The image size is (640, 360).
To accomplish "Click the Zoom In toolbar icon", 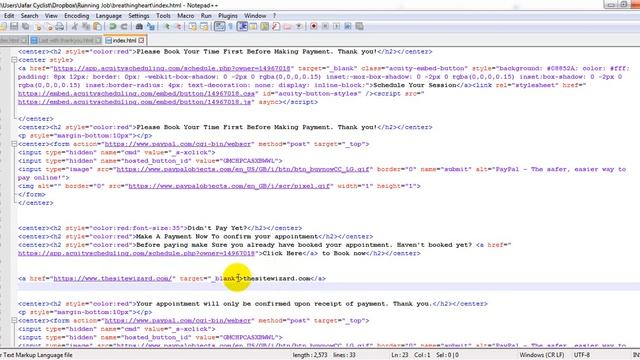I will coord(167,27).
